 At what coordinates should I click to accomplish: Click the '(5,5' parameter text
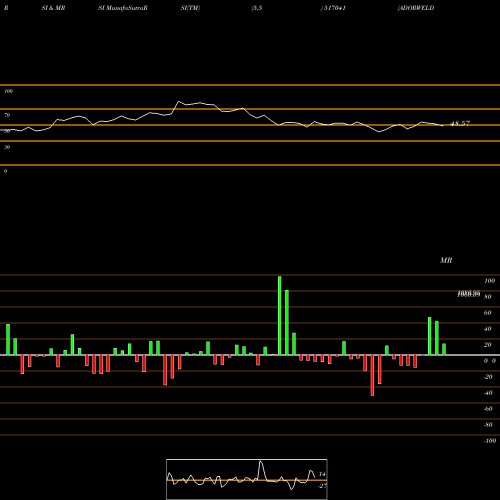click(257, 8)
